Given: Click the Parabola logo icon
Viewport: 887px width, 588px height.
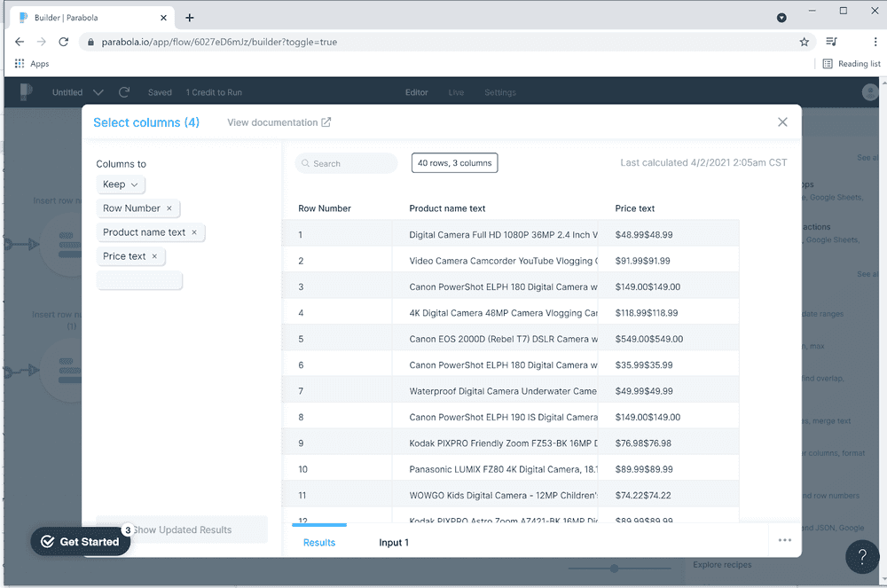Looking at the screenshot, I should [26, 91].
